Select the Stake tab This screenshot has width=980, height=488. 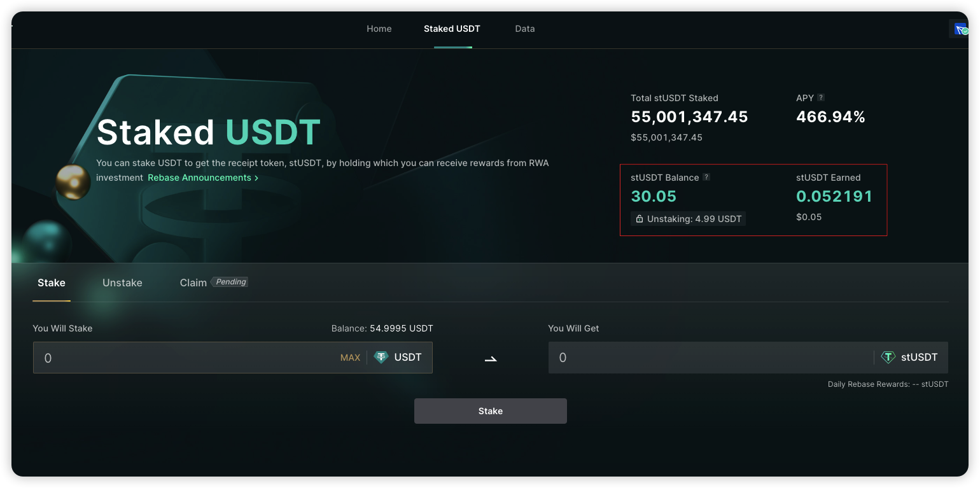pos(52,282)
